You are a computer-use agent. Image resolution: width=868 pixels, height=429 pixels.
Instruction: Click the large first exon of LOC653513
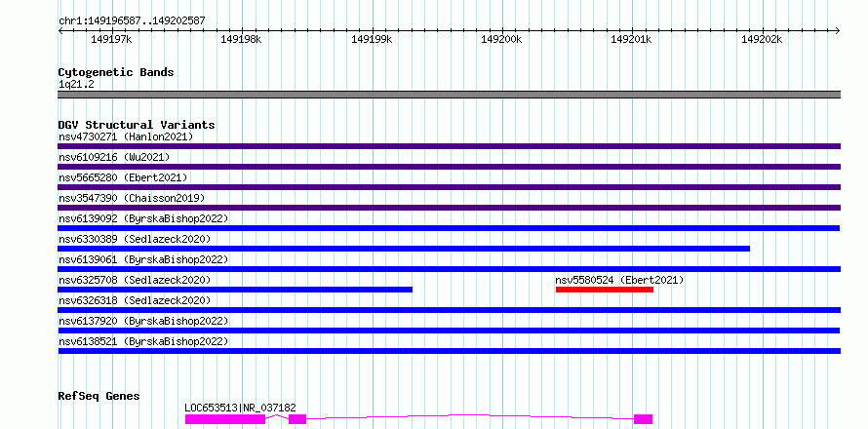click(225, 419)
